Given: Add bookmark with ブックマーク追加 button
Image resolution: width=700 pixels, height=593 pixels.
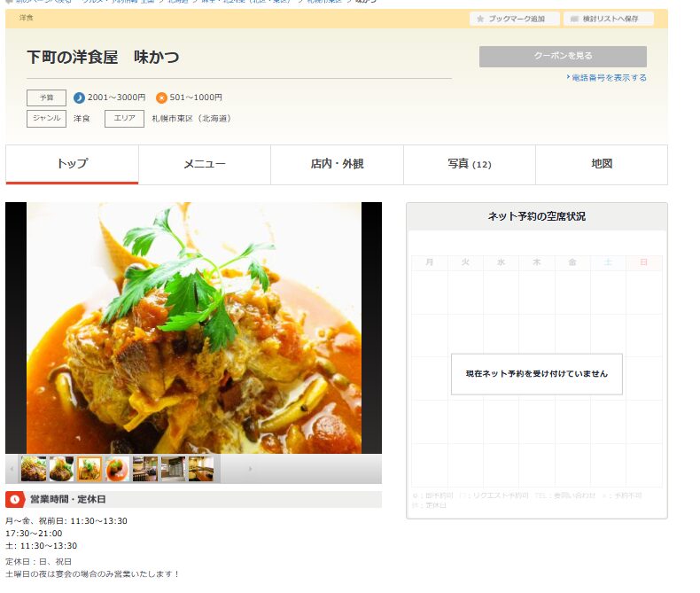Looking at the screenshot, I should point(514,19).
